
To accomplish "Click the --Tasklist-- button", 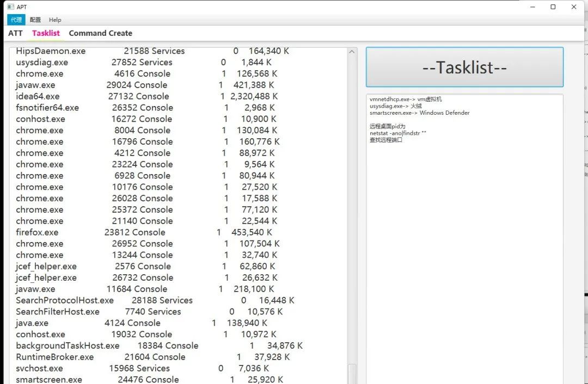I will click(464, 67).
